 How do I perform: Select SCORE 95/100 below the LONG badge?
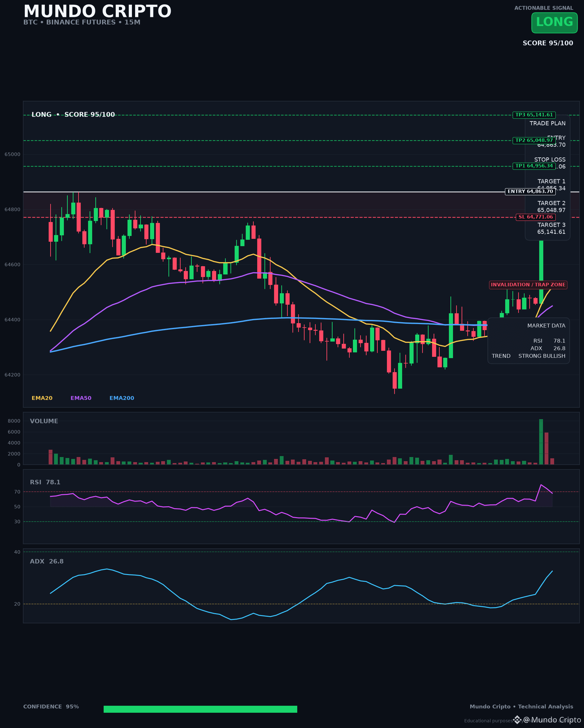pyautogui.click(x=547, y=43)
